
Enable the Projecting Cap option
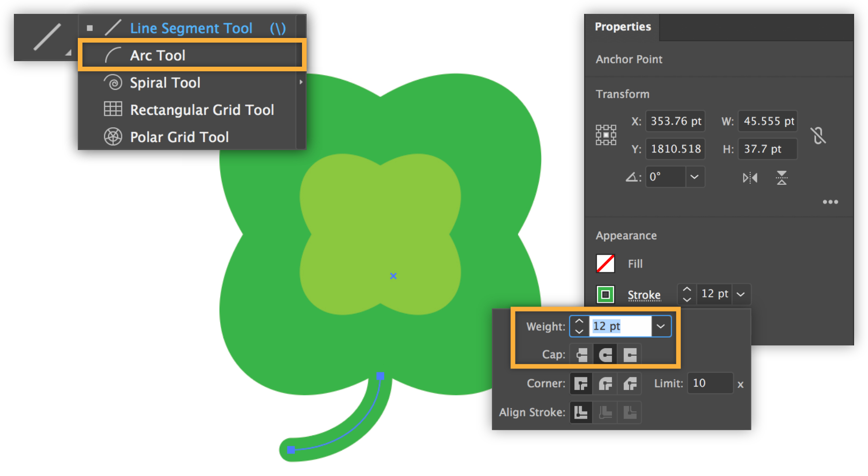(629, 354)
